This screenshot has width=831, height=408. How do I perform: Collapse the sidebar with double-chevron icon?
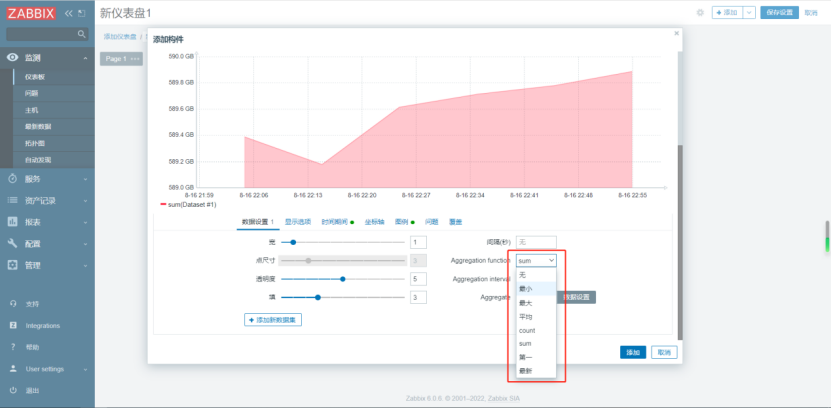[x=68, y=13]
